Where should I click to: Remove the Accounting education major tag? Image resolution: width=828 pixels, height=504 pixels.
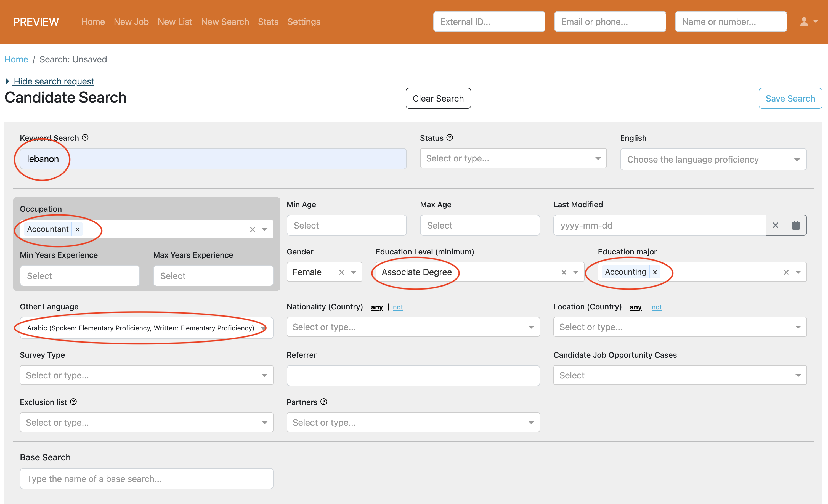tap(655, 272)
